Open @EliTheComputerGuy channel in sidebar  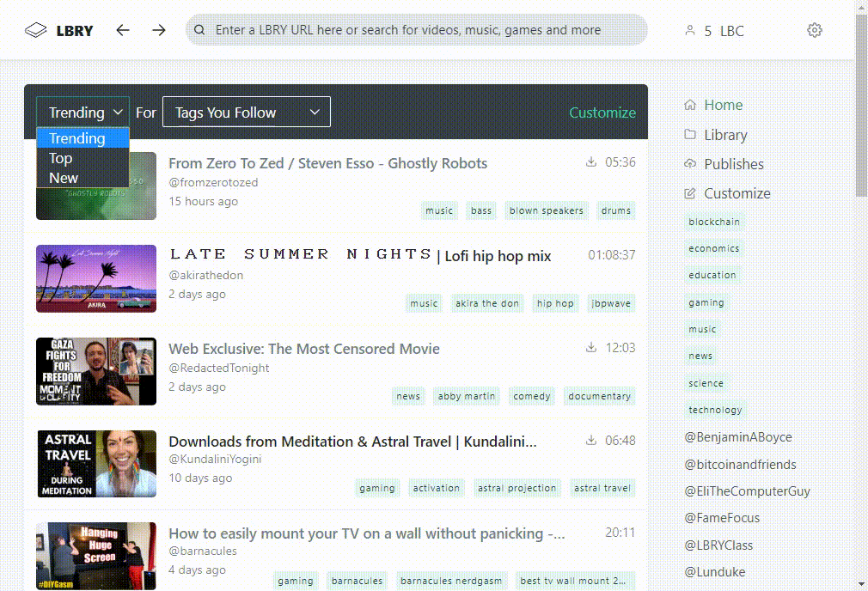[x=748, y=490]
